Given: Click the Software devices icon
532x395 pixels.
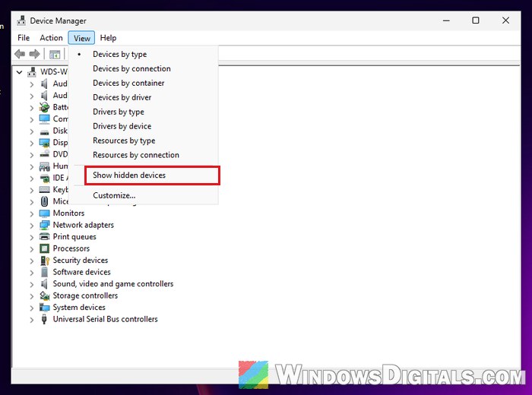Looking at the screenshot, I should [x=44, y=272].
